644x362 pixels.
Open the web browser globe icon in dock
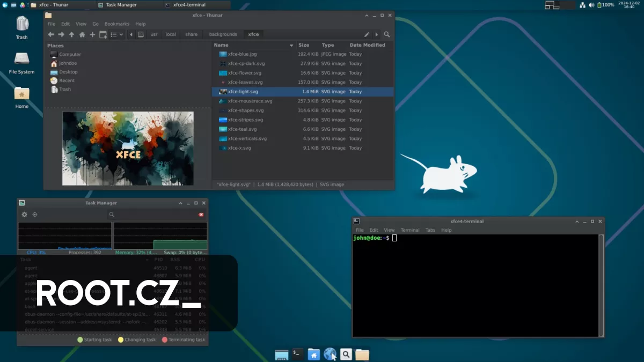[330, 354]
